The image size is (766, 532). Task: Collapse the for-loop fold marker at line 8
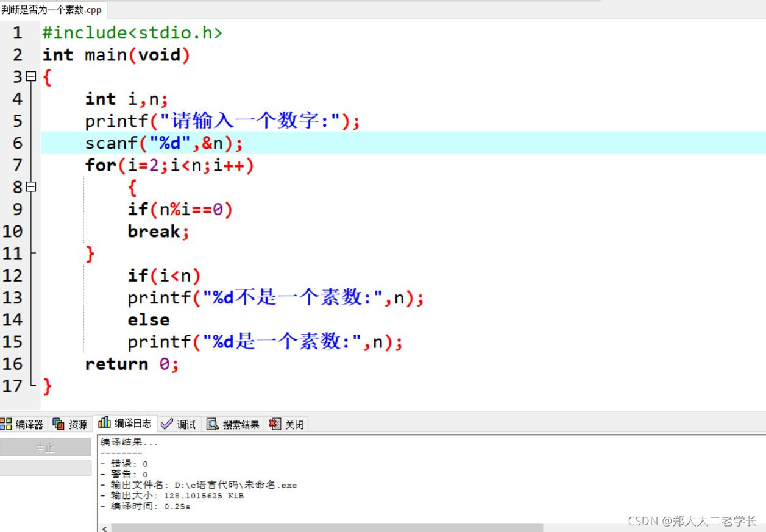pos(31,186)
